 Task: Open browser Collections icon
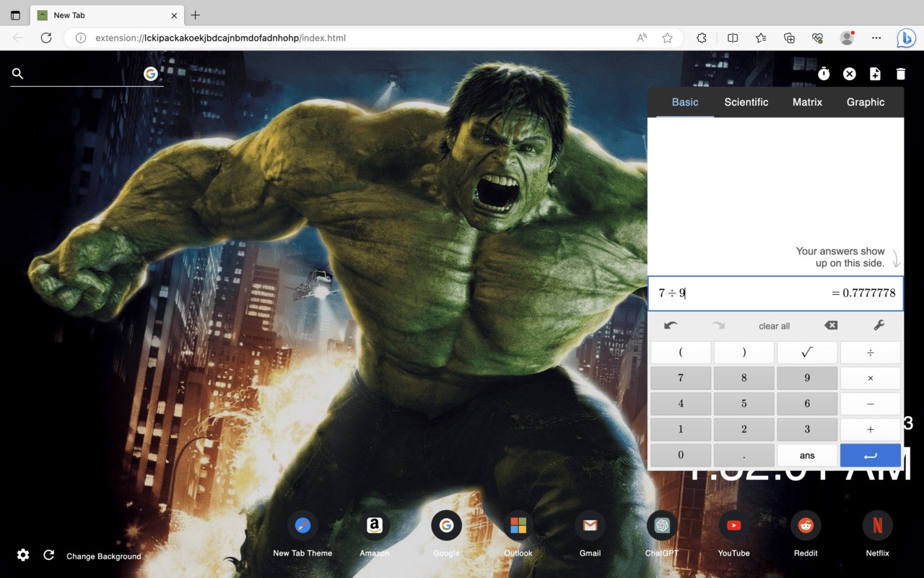coord(789,38)
